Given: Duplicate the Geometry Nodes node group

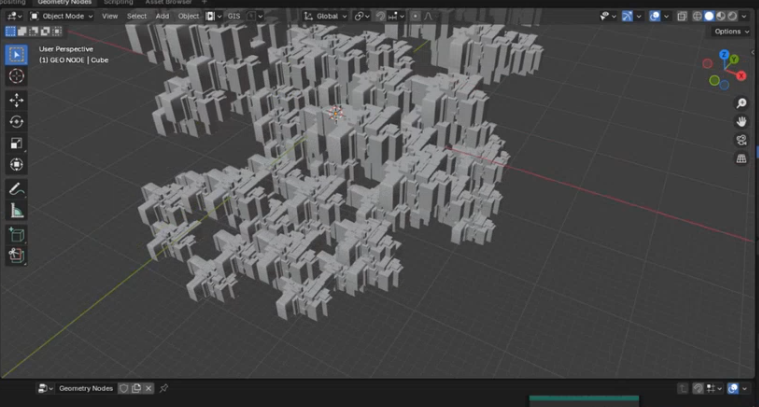Looking at the screenshot, I should pyautogui.click(x=136, y=388).
